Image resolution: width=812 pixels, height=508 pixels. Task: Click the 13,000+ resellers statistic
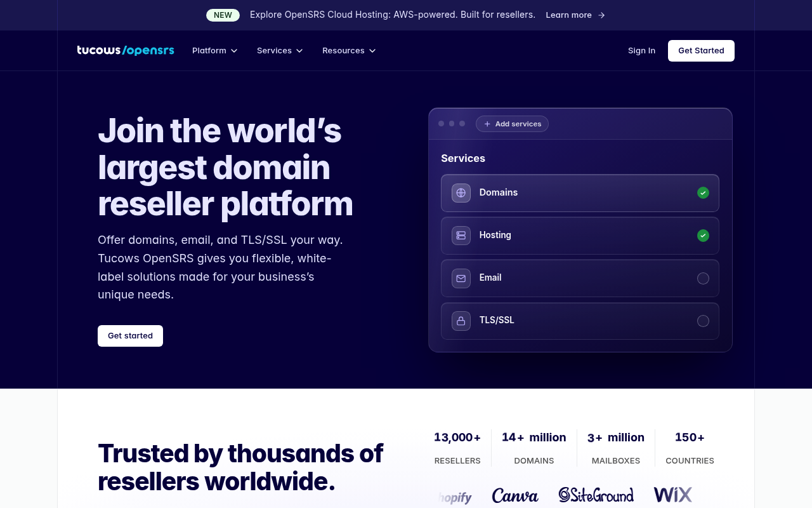(x=457, y=448)
